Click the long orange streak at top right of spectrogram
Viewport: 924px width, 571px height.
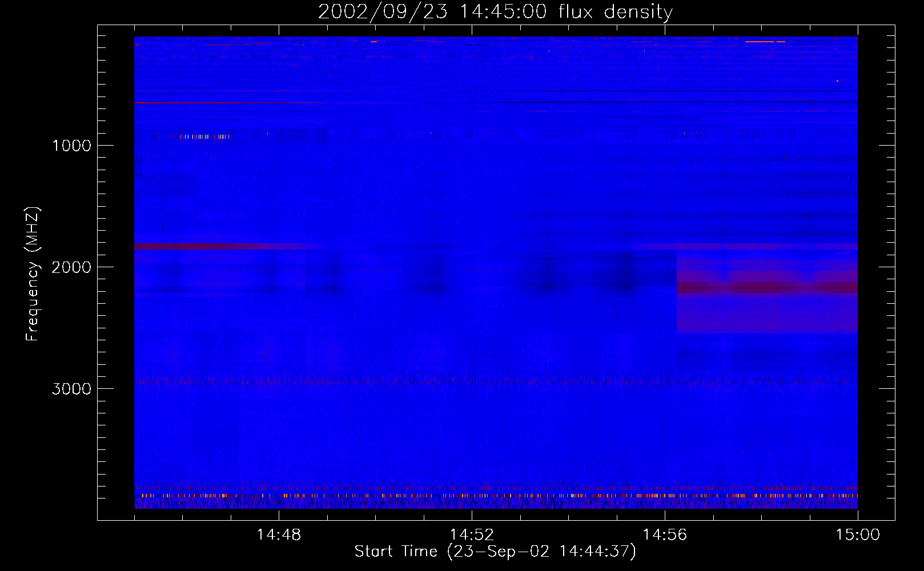[759, 42]
